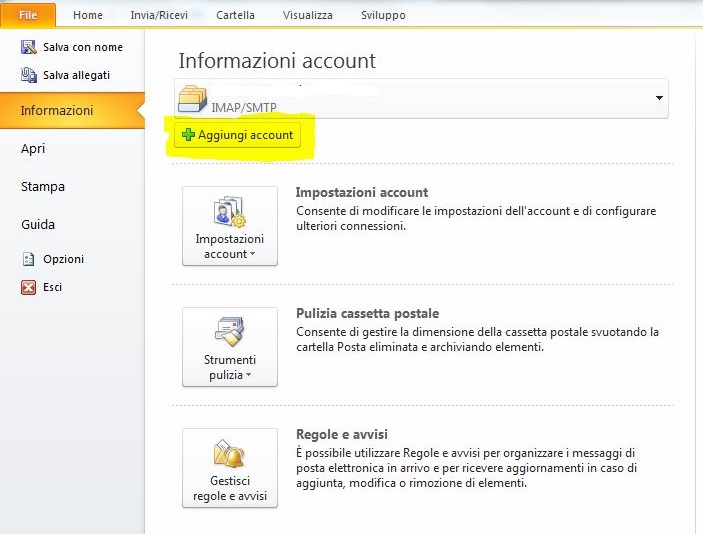This screenshot has height=534, width=703.
Task: Select Informazioni in the left sidebar
Action: tap(57, 110)
